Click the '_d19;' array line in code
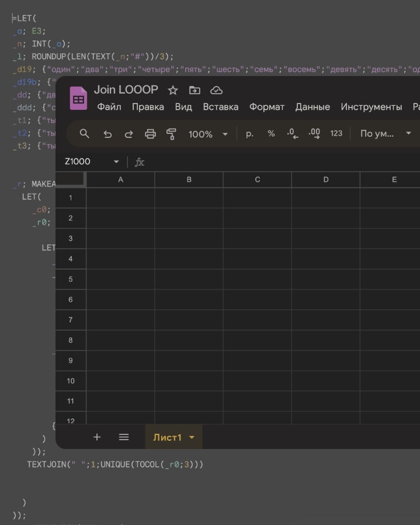This screenshot has width=420, height=525. [216, 70]
